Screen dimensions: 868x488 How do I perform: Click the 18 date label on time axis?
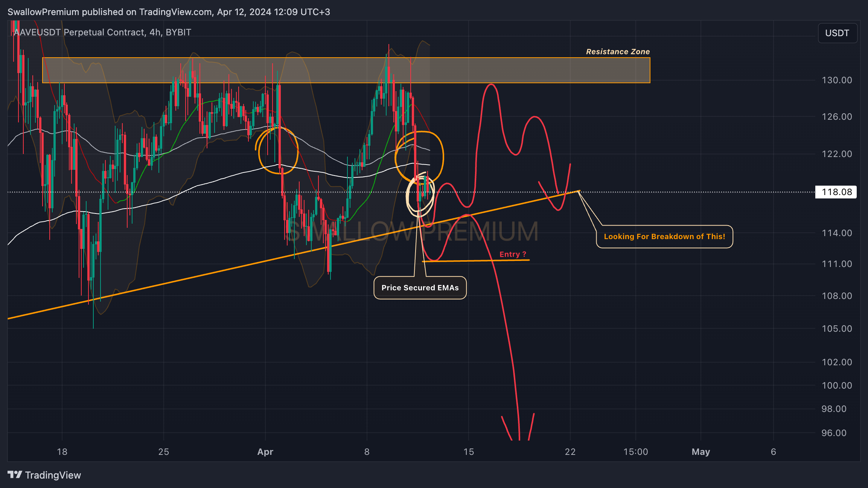62,452
